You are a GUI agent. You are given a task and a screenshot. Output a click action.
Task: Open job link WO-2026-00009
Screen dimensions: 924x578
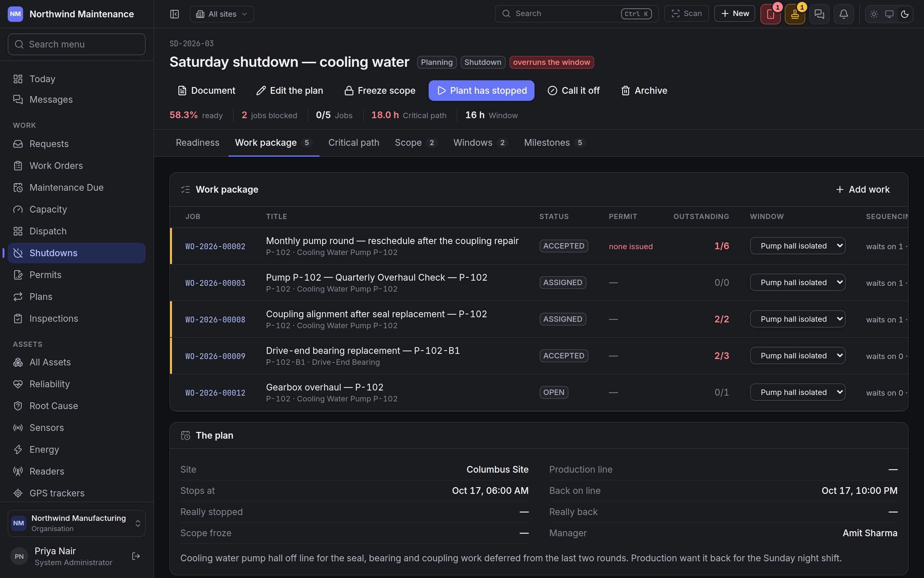215,356
